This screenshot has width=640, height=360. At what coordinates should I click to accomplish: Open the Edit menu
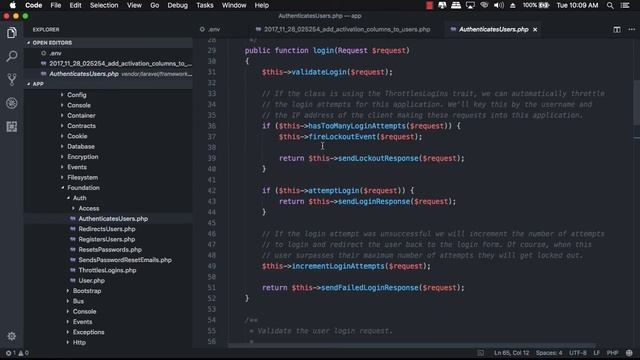pos(76,5)
